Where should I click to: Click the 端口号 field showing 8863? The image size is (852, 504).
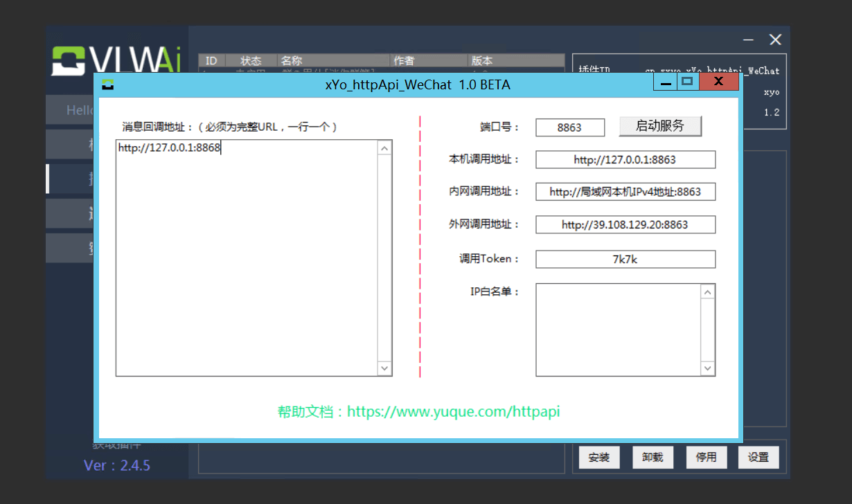[569, 127]
